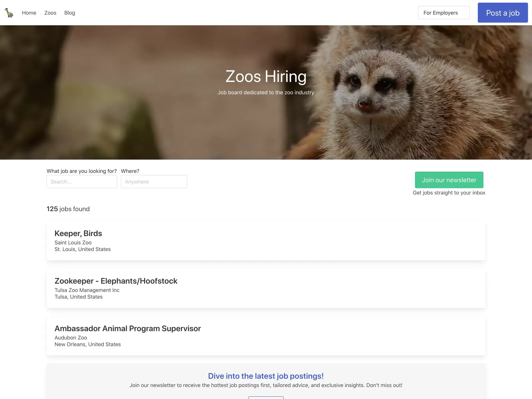Viewport: 532px width, 399px height.
Task: Click the giraffe logo icon
Action: pyautogui.click(x=9, y=13)
